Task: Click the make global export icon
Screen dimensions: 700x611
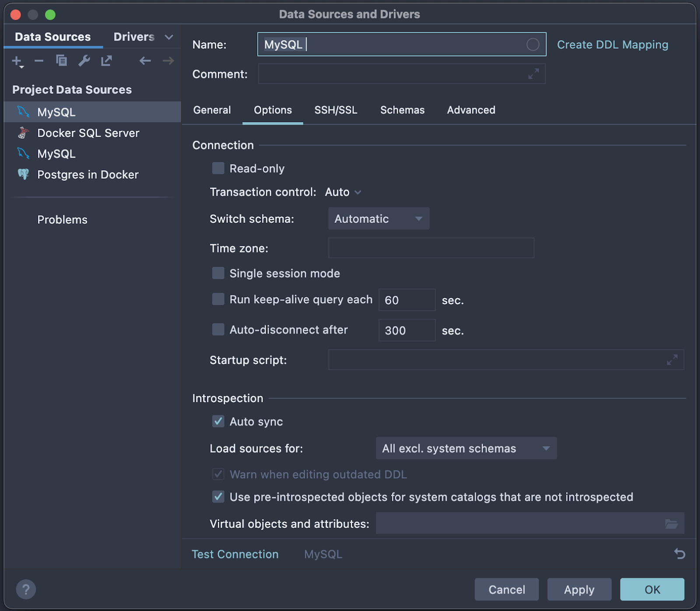Action: pos(107,61)
